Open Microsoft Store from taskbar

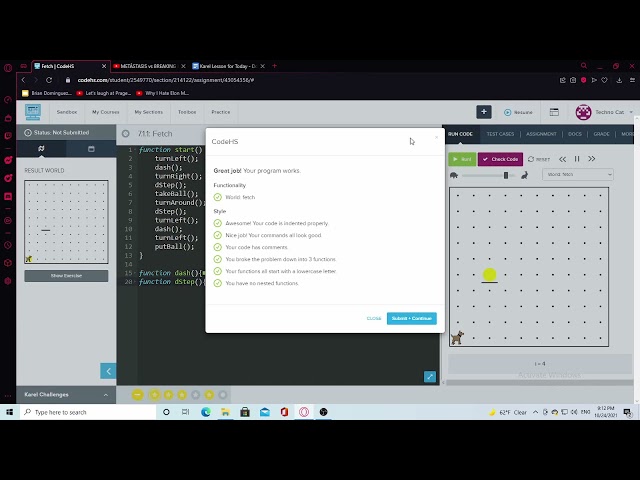(x=245, y=412)
